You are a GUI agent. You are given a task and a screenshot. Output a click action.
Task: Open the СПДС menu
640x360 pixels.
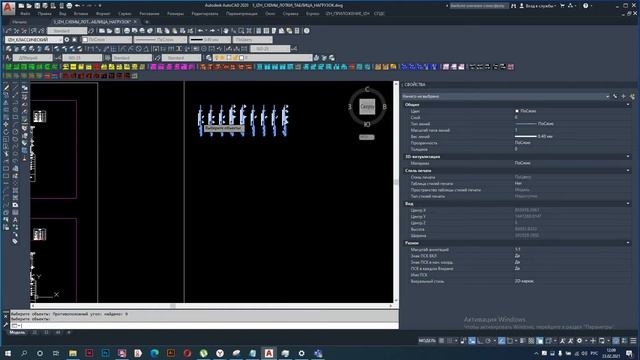pyautogui.click(x=379, y=13)
